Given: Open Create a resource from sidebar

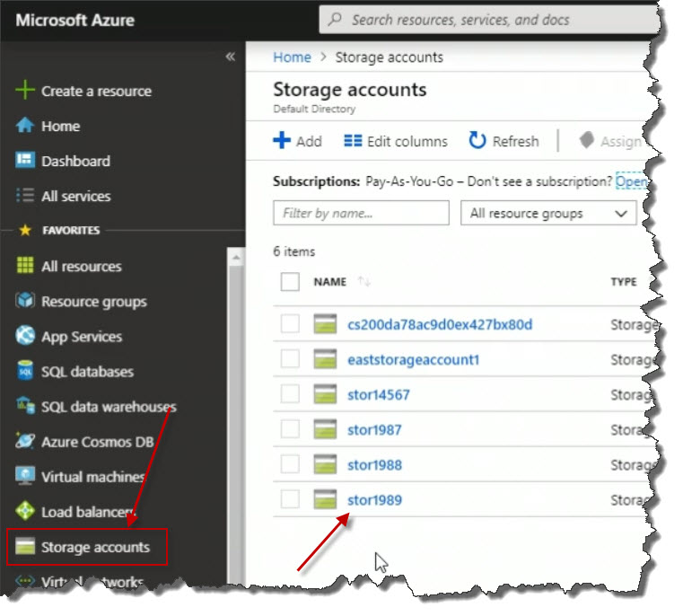Looking at the screenshot, I should [x=96, y=91].
